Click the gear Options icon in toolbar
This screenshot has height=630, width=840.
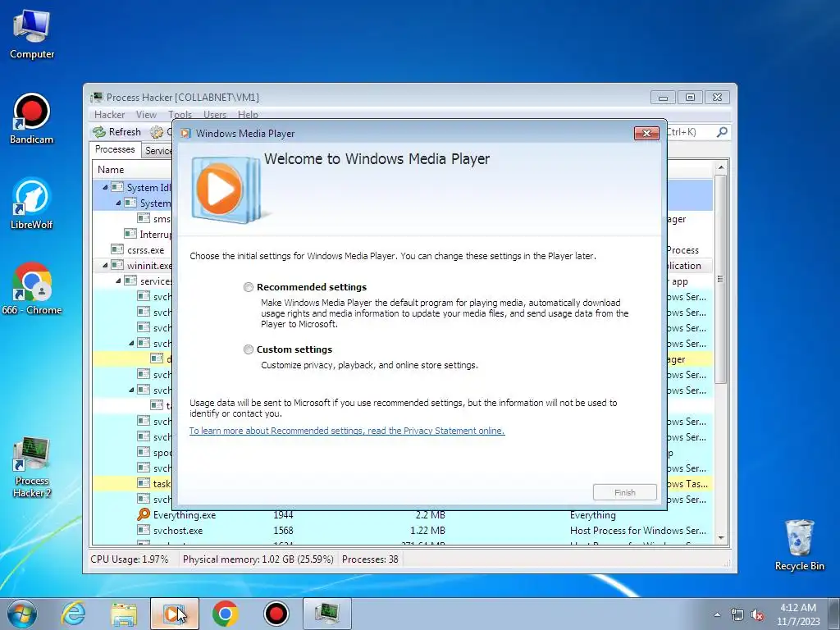click(x=157, y=132)
